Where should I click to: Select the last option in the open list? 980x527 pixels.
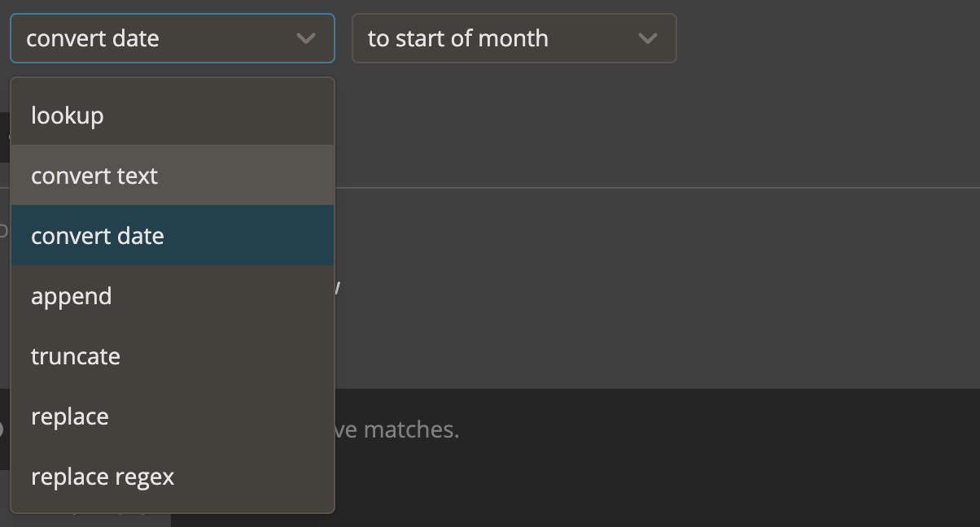click(172, 477)
